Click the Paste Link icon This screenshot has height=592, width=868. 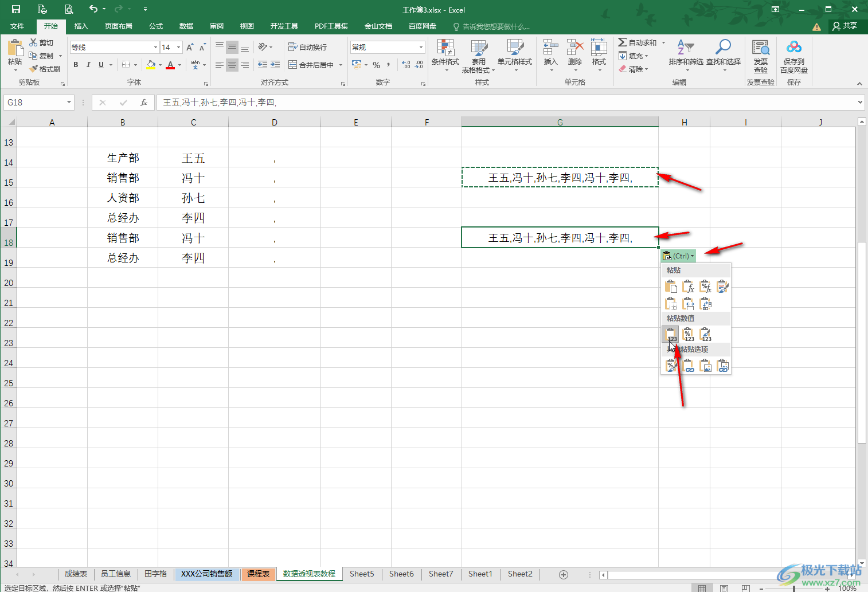[x=688, y=366]
